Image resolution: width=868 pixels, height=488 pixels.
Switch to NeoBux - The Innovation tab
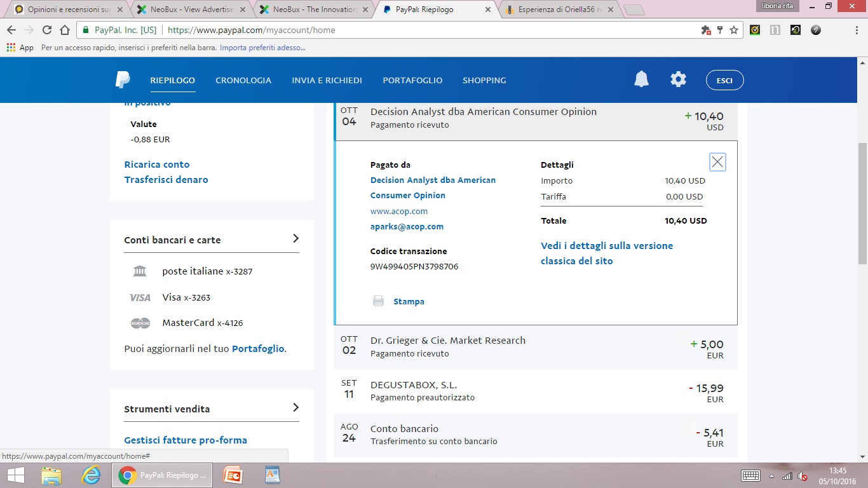tap(312, 10)
